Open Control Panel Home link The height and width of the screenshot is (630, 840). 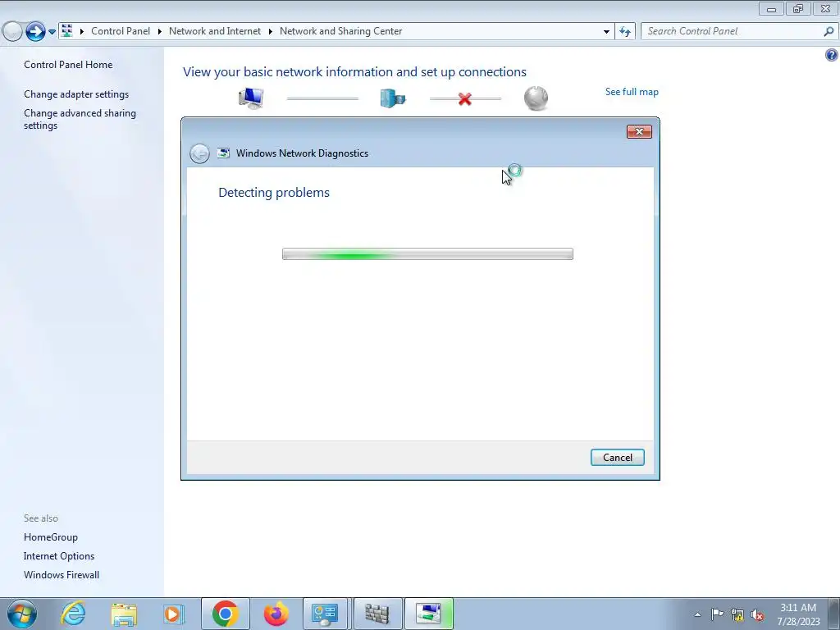68,64
